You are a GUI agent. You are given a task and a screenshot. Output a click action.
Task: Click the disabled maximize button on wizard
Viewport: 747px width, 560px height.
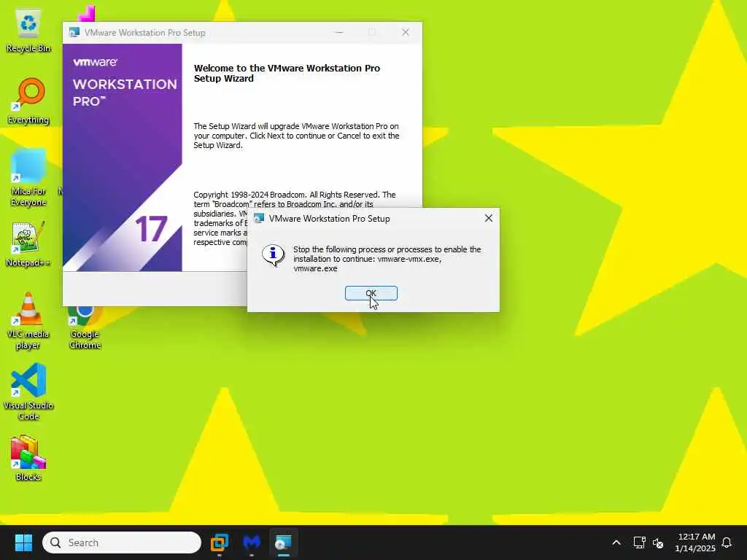tap(371, 32)
